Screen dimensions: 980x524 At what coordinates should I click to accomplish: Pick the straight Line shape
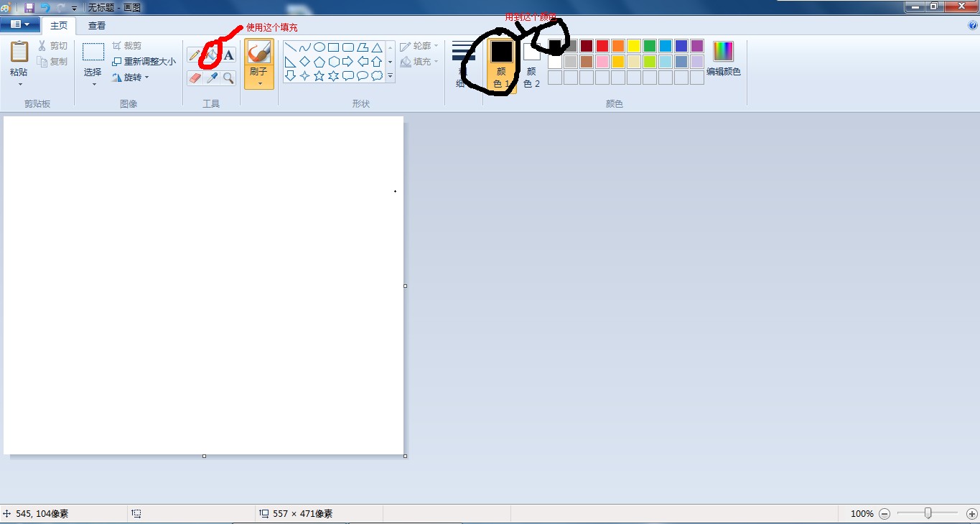291,47
